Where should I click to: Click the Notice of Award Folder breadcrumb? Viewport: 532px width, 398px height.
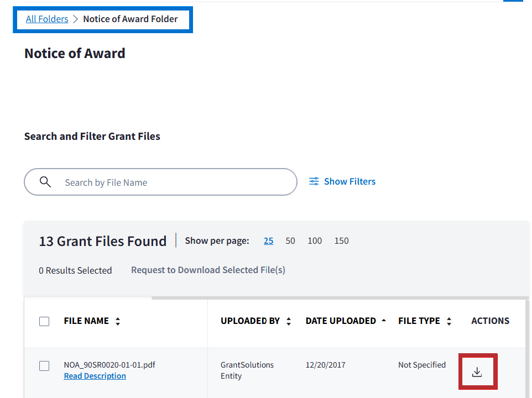pyautogui.click(x=131, y=19)
